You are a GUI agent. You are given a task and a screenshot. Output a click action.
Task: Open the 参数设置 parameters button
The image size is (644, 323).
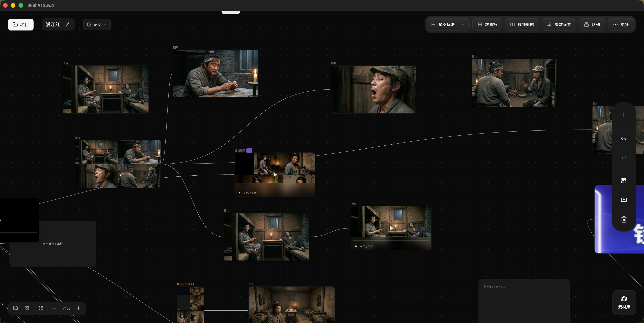pos(559,24)
